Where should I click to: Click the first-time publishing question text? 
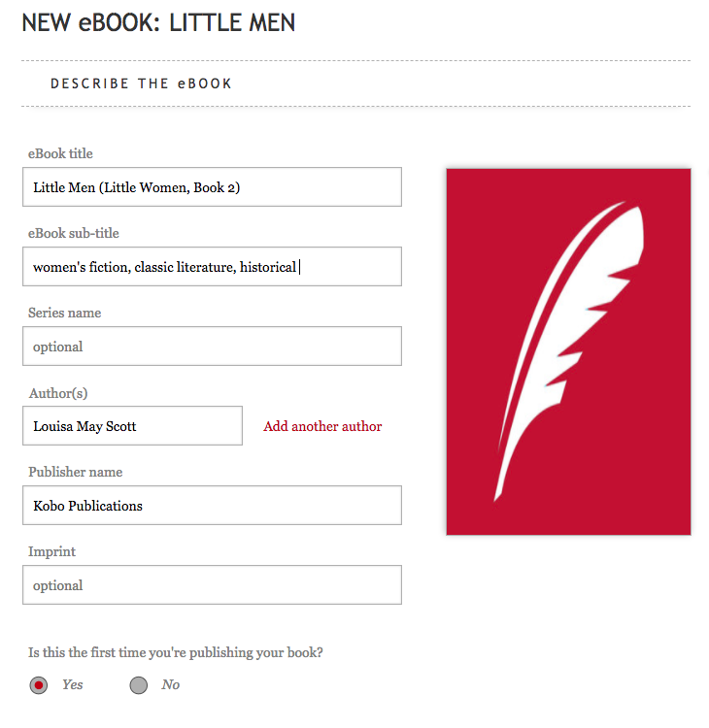176,652
